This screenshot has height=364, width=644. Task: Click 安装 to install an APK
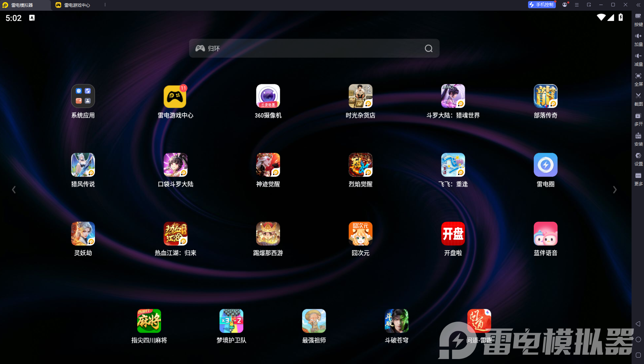(638, 139)
